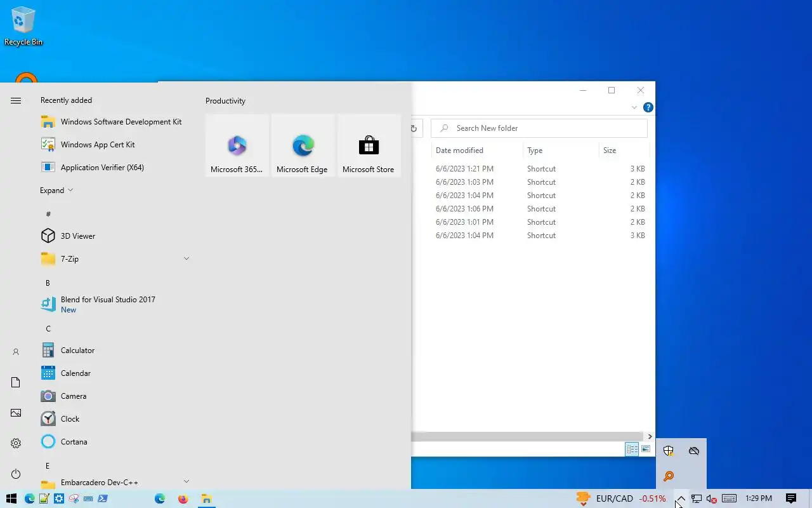Open File Explorer help icon

pos(648,107)
